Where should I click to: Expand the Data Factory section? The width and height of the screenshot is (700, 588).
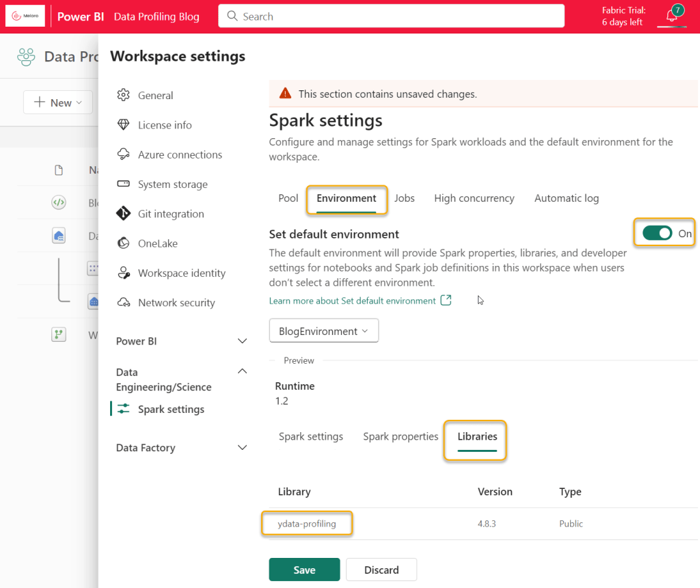[242, 448]
